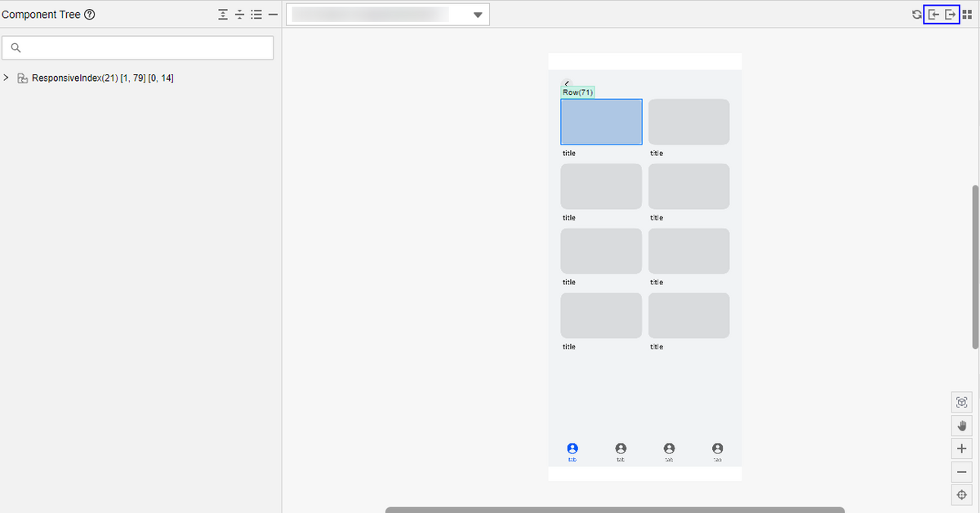This screenshot has width=980, height=513.
Task: Click the import icon with left arrow
Action: pyautogui.click(x=933, y=15)
